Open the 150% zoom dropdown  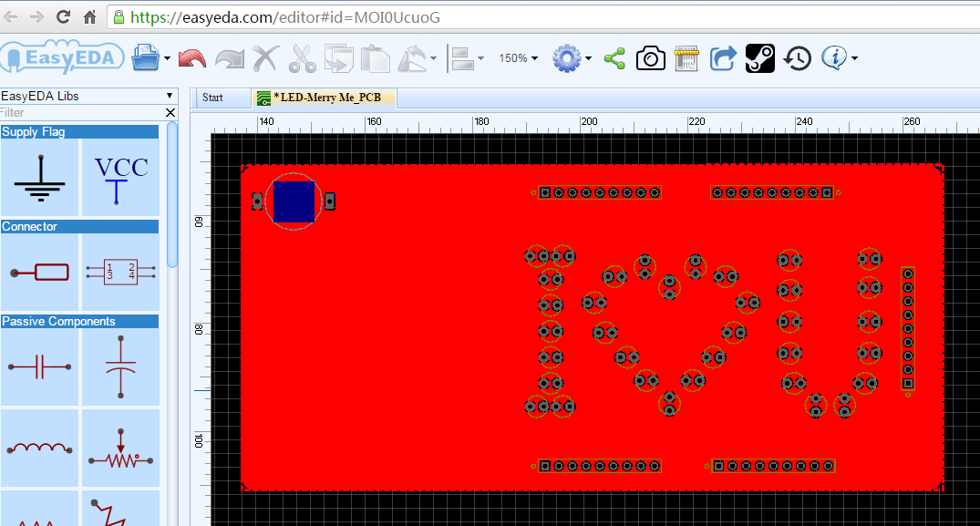pyautogui.click(x=518, y=58)
